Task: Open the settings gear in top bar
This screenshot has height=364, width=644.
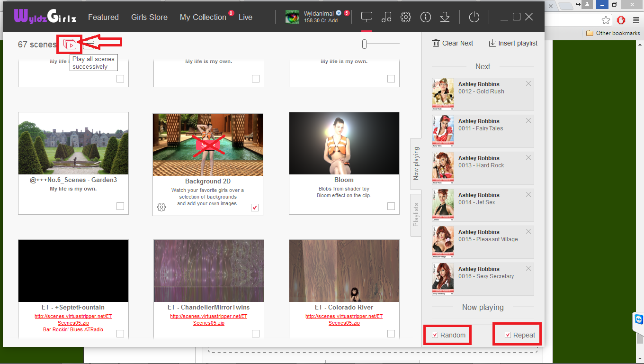Action: pyautogui.click(x=406, y=17)
